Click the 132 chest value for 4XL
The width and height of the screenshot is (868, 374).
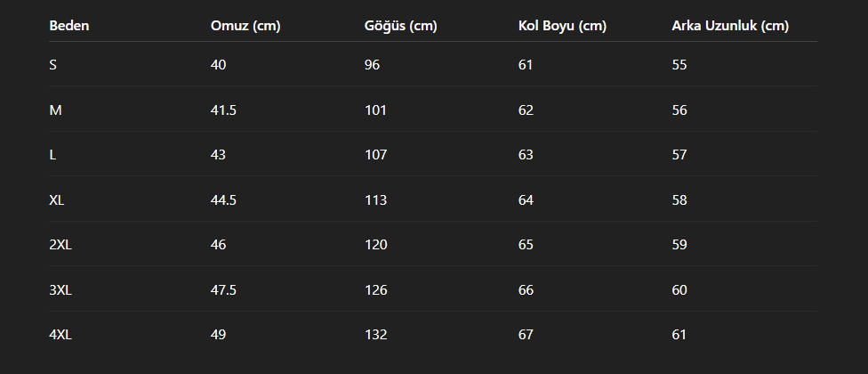pos(376,335)
